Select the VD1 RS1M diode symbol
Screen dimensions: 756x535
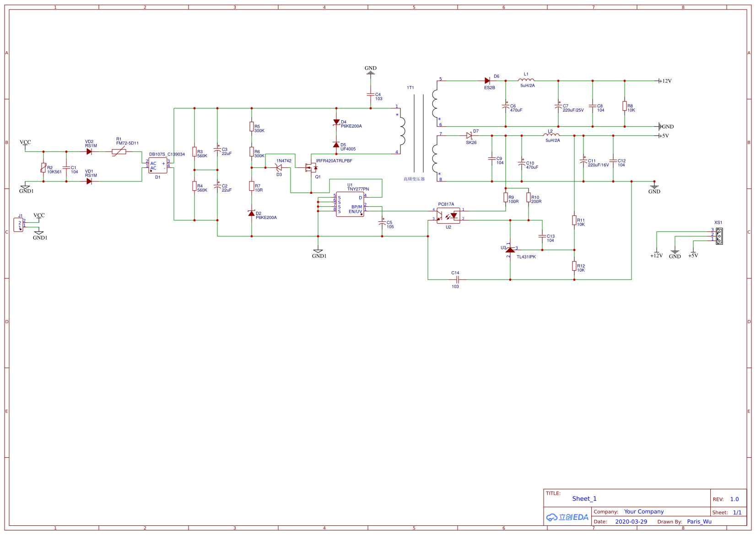(x=89, y=181)
